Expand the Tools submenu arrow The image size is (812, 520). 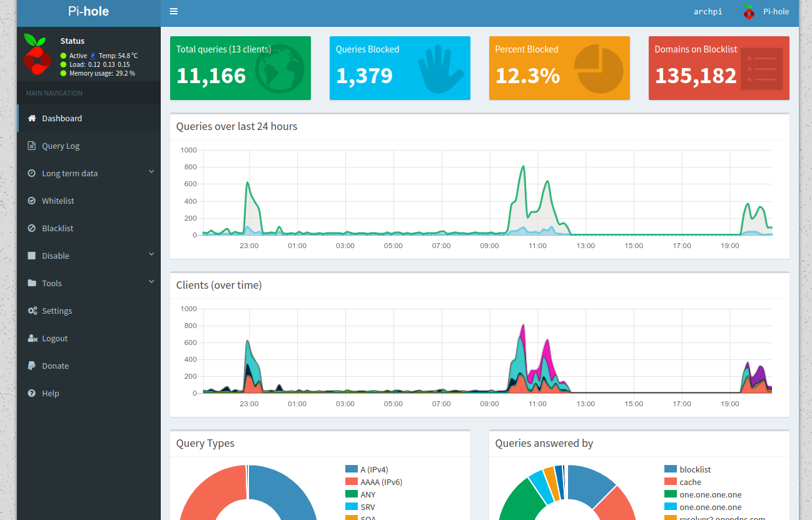click(151, 282)
